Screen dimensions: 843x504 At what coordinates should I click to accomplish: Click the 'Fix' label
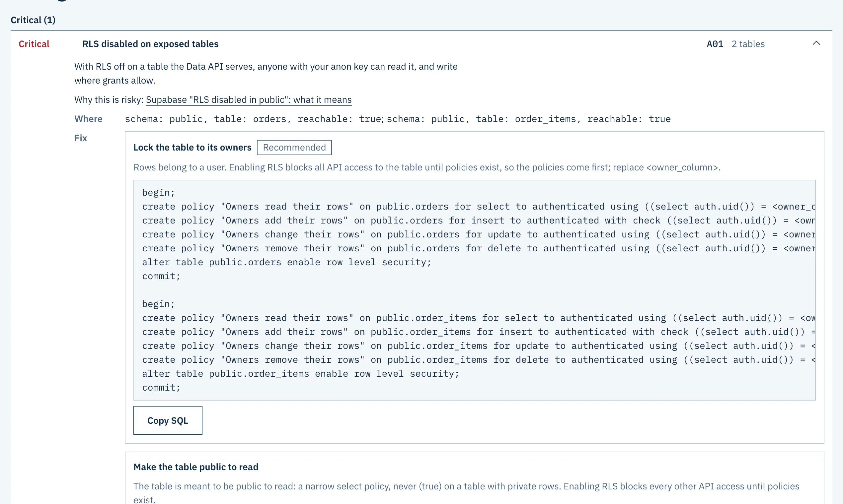81,138
